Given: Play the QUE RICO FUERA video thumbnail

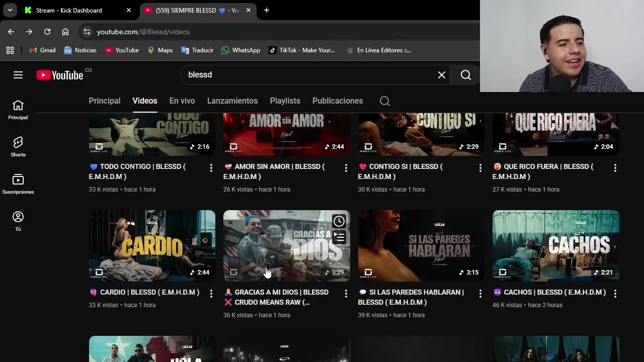Looking at the screenshot, I should click(x=556, y=135).
